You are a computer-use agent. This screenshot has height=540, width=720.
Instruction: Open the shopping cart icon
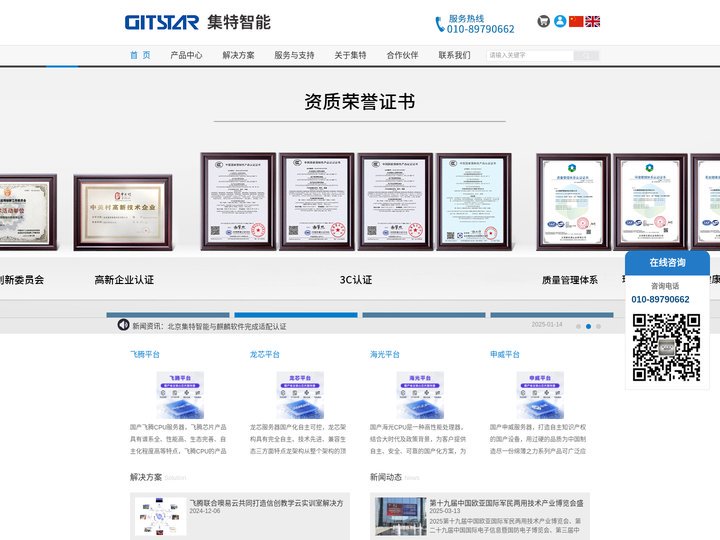click(x=544, y=21)
